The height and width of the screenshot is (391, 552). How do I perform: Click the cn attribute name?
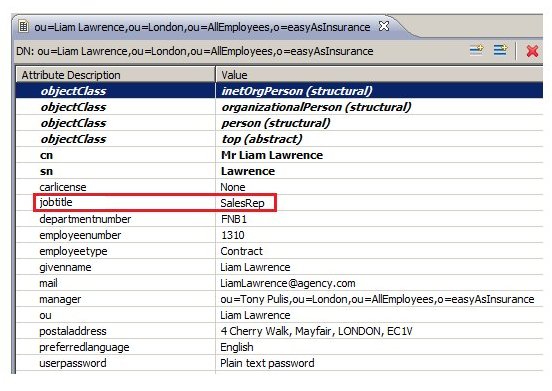46,155
